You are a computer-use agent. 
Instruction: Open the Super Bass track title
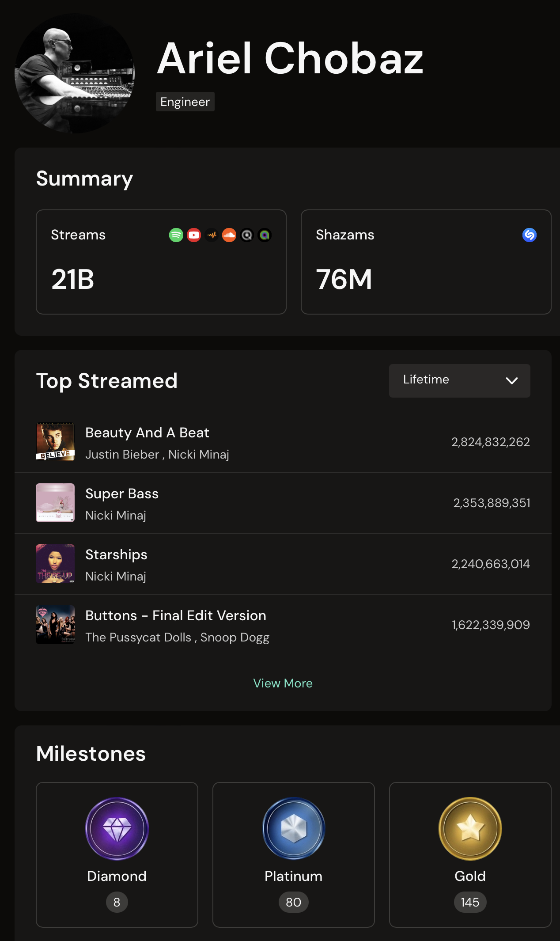pos(122,494)
